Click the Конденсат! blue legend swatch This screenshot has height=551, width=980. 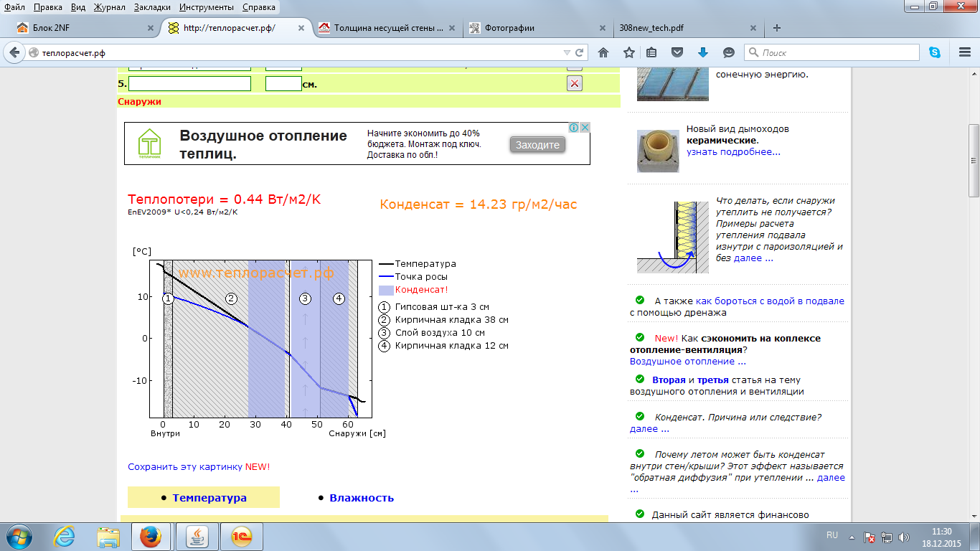[386, 290]
